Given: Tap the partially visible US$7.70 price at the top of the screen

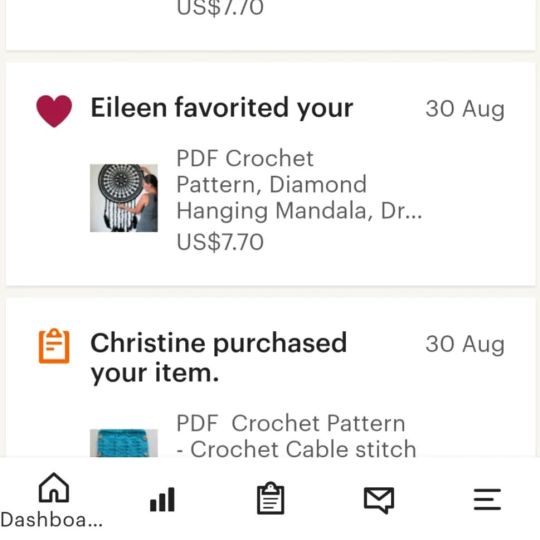Looking at the screenshot, I should point(220,8).
